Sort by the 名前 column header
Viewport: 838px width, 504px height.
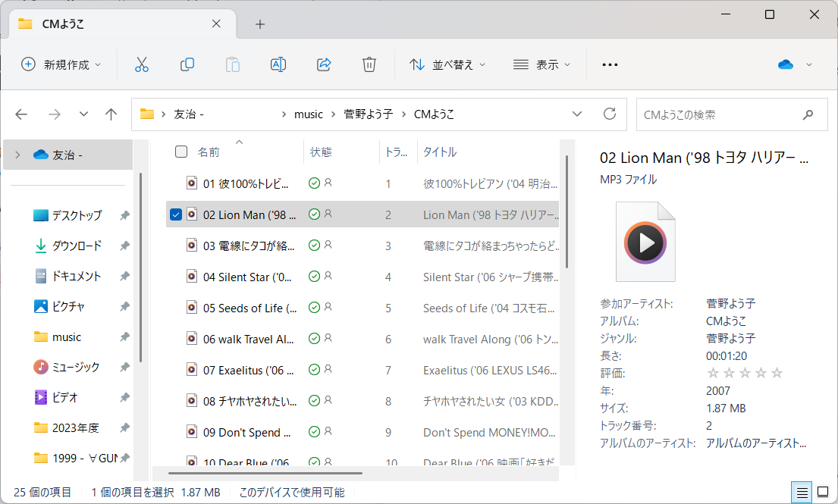pyautogui.click(x=209, y=152)
